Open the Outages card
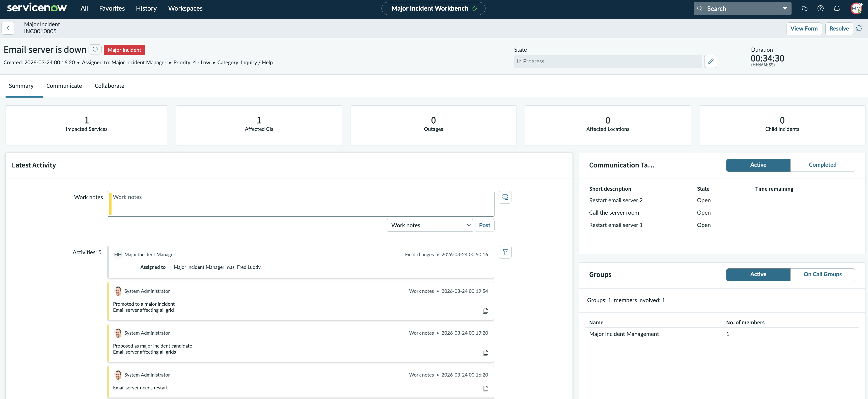Screen dimensions: 868x399 433,126
